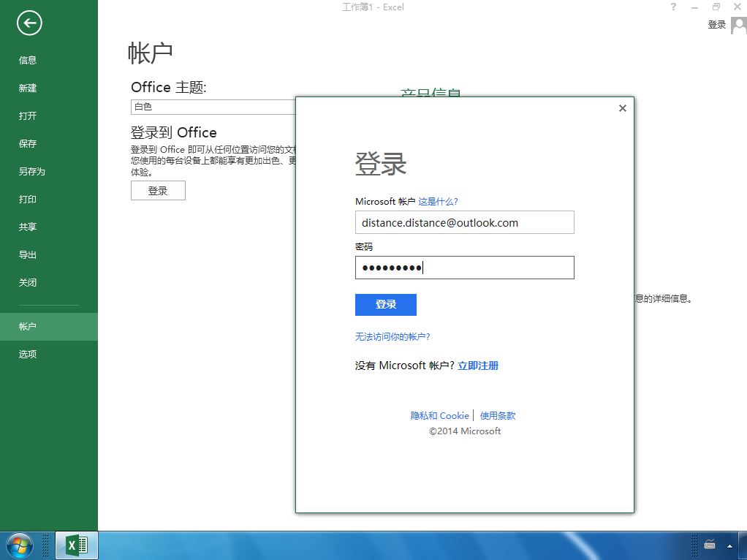This screenshot has height=560, width=747.
Task: Open the 信息 page
Action: (x=28, y=60)
